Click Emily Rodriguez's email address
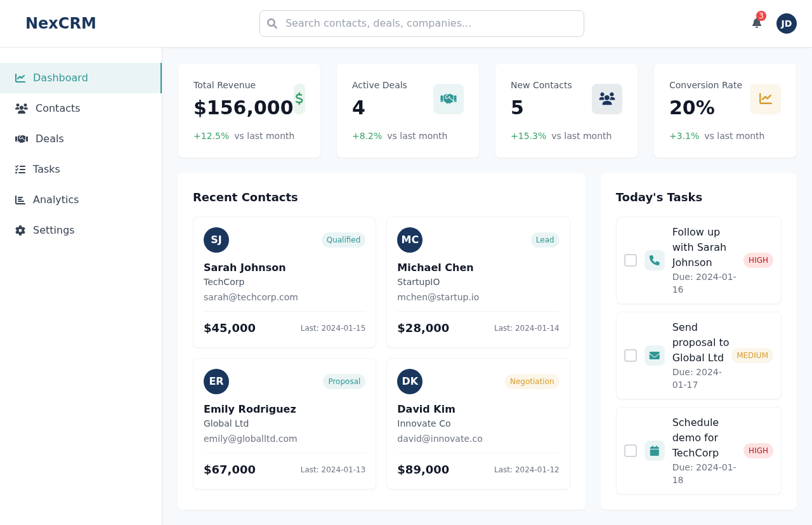The width and height of the screenshot is (812, 525). click(250, 438)
